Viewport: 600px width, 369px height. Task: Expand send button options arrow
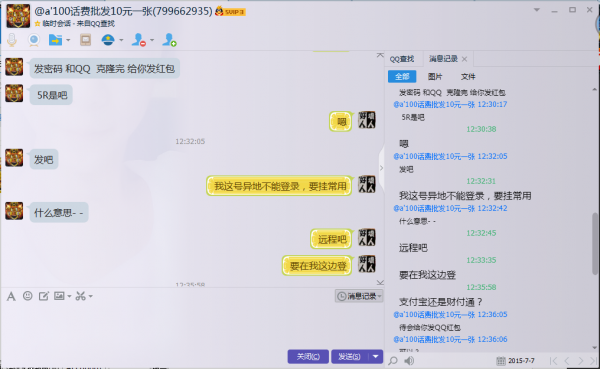pyautogui.click(x=375, y=357)
